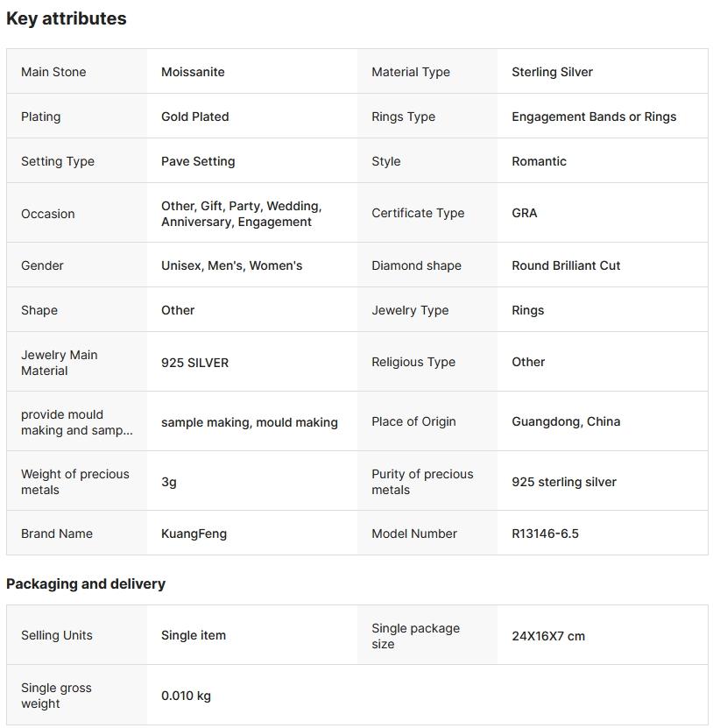Select the 925 sterling silver purity value
This screenshot has height=728, width=713.
pyautogui.click(x=564, y=482)
